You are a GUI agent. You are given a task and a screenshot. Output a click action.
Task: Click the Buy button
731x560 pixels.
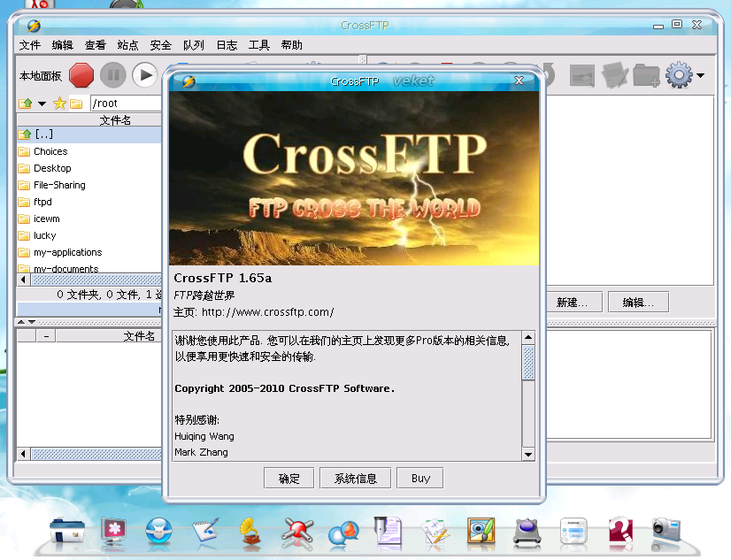coord(420,479)
